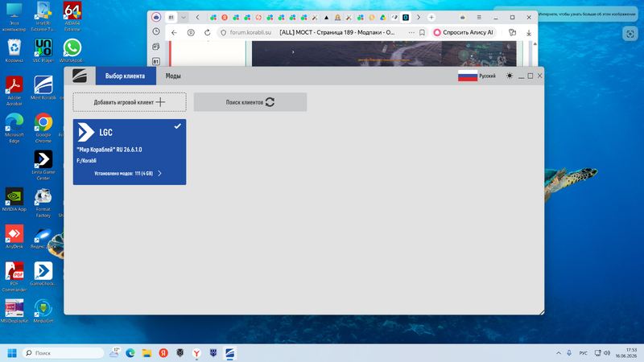Viewport: 644px width, 362px height.
Task: Open the browser hamburger menu
Action: click(x=479, y=17)
